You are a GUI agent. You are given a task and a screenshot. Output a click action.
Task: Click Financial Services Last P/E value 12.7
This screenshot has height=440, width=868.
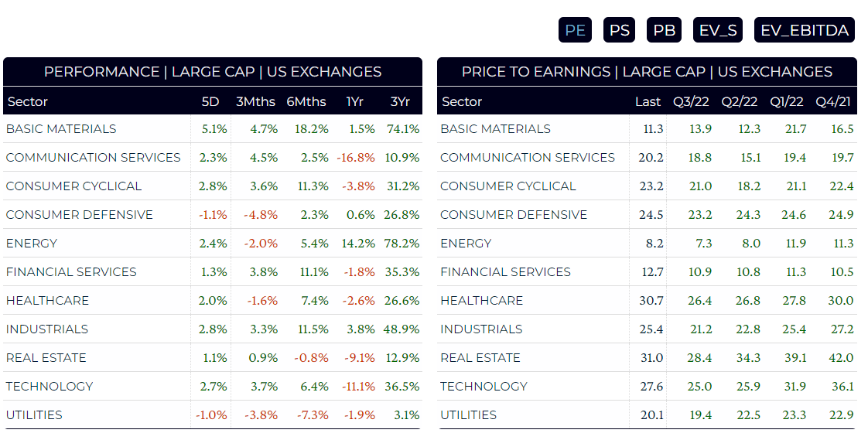[653, 272]
